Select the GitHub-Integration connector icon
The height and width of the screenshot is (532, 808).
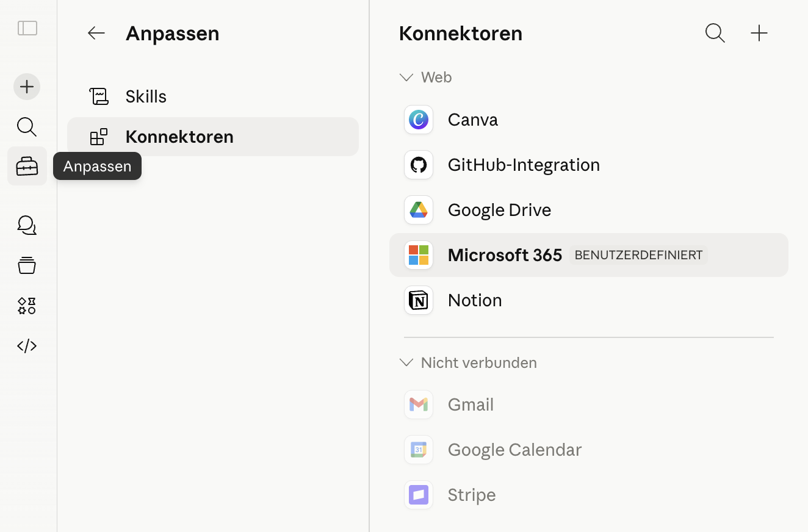click(419, 165)
